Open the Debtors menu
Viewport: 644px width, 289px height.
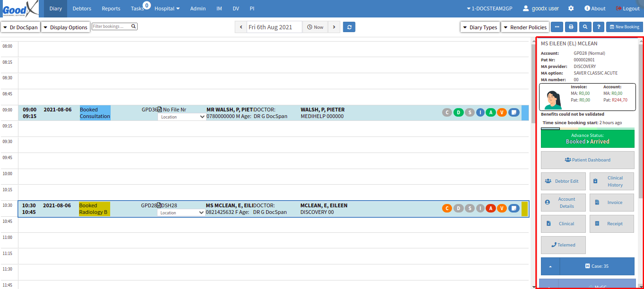point(82,8)
